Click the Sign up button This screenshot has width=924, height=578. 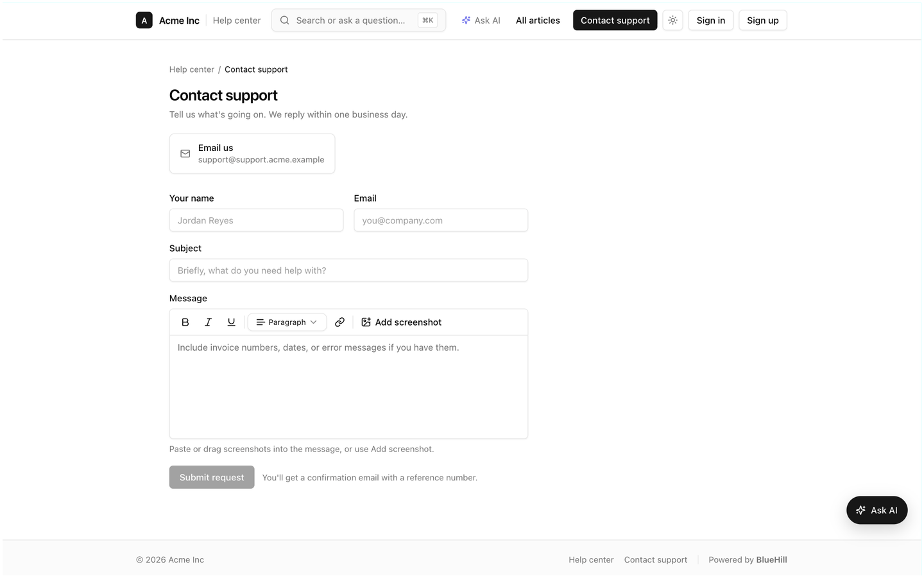(763, 21)
